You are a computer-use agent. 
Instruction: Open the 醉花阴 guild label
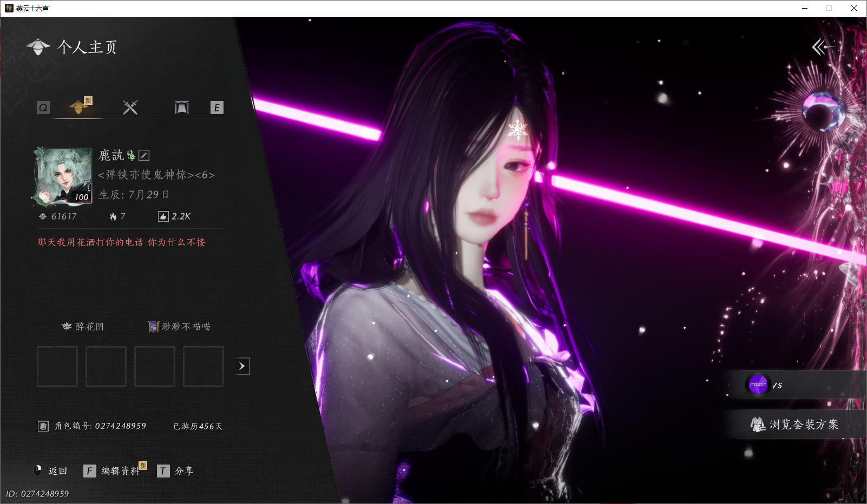pos(83,327)
